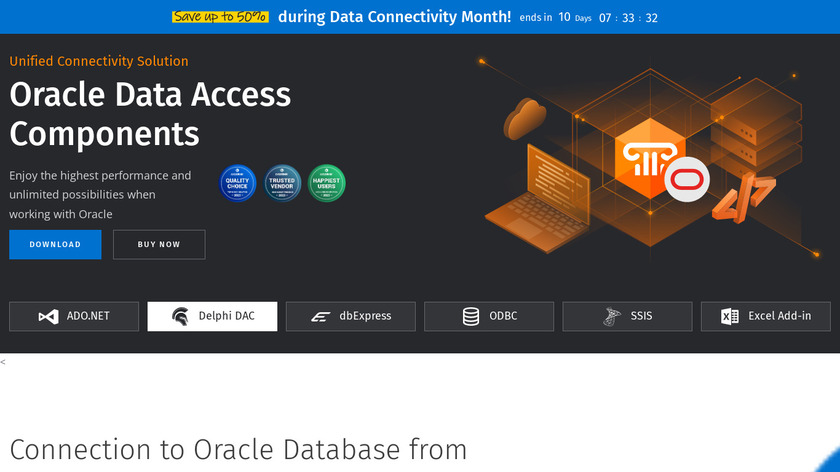Click the blue DOWNLOAD button
This screenshot has height=472, width=840.
[x=55, y=244]
